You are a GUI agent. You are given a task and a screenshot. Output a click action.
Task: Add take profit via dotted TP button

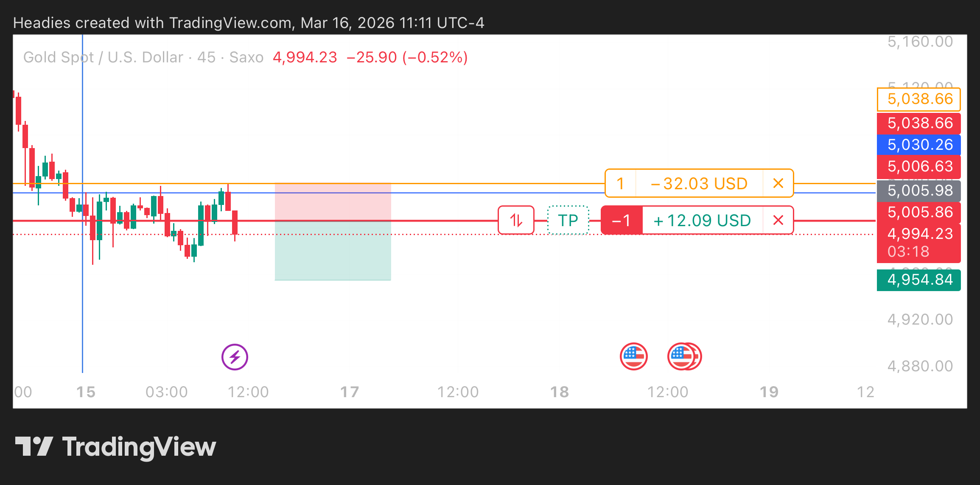click(568, 220)
